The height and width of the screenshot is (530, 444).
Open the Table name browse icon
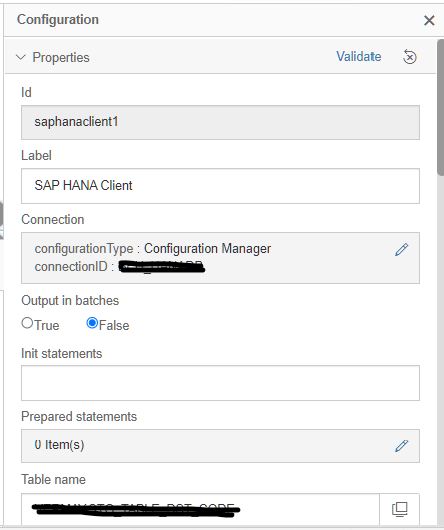(x=399, y=509)
